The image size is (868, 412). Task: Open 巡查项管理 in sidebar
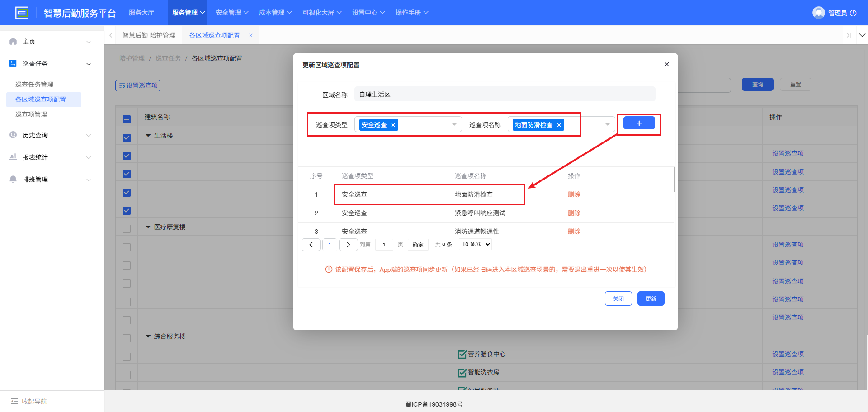pyautogui.click(x=31, y=114)
